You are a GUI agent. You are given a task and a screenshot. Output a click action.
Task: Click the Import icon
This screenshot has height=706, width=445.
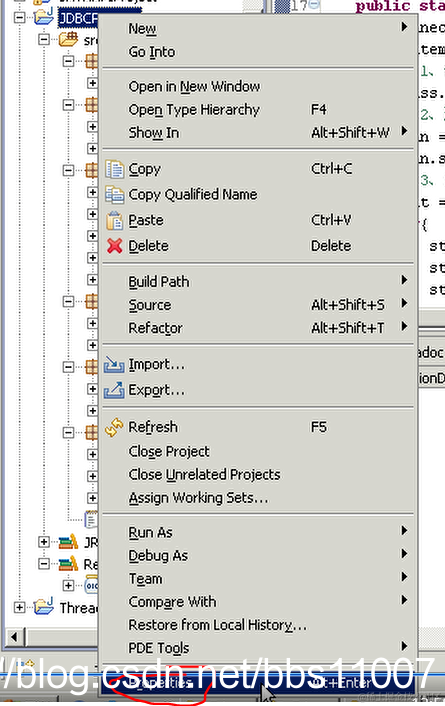coord(114,364)
